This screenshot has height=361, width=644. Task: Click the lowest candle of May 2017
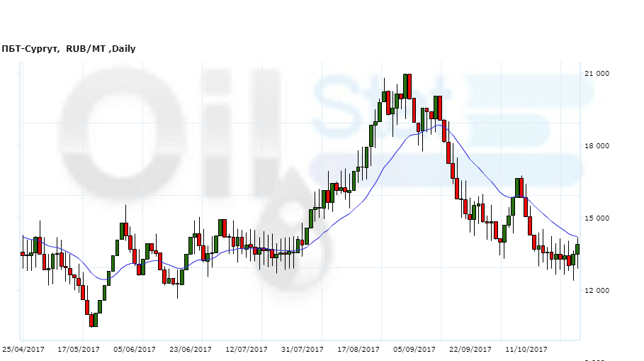(91, 321)
